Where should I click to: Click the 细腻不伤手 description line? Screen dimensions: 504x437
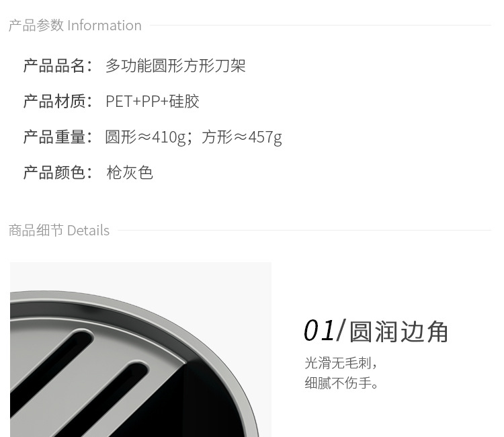[x=341, y=383]
